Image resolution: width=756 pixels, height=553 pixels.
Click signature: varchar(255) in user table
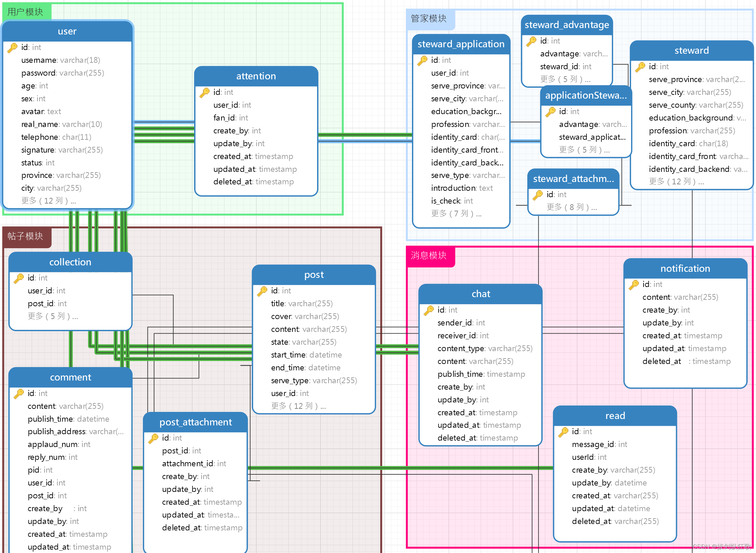(x=62, y=150)
